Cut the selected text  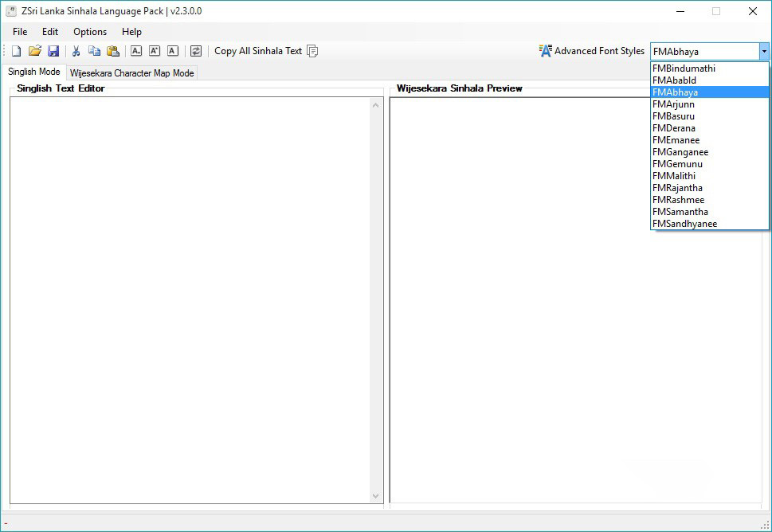pyautogui.click(x=76, y=50)
